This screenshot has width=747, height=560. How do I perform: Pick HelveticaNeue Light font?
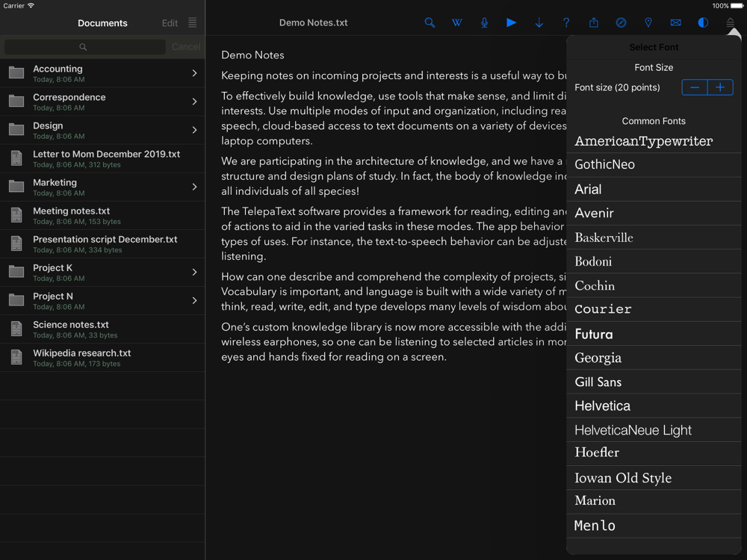pyautogui.click(x=654, y=429)
